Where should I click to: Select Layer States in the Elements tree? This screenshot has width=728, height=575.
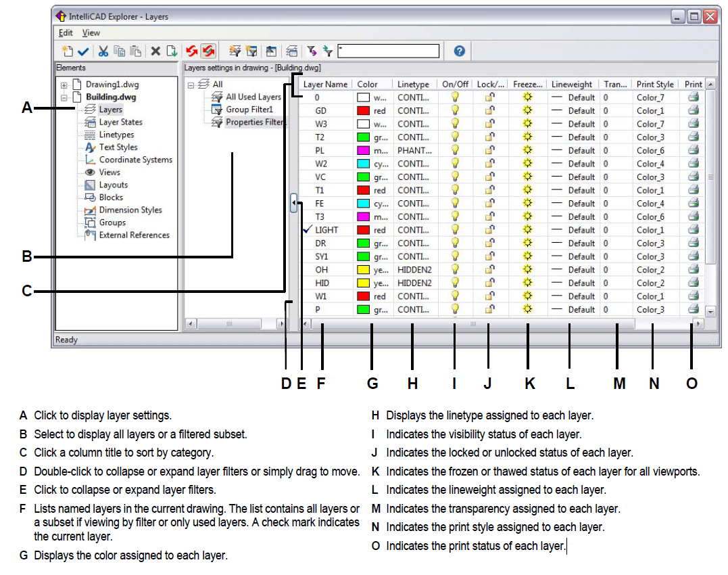121,122
